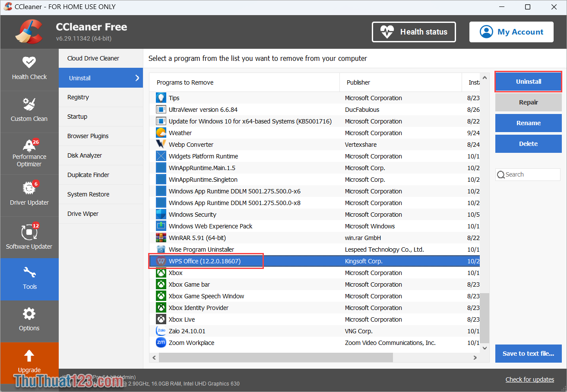This screenshot has height=392, width=567.
Task: Click the Zalo 24.10.01 icon
Action: 161,331
